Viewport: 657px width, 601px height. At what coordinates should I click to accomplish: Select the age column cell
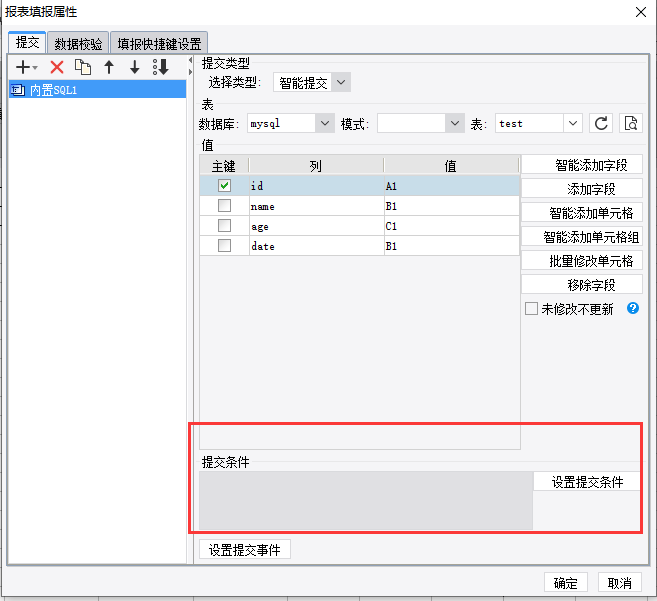pos(316,226)
